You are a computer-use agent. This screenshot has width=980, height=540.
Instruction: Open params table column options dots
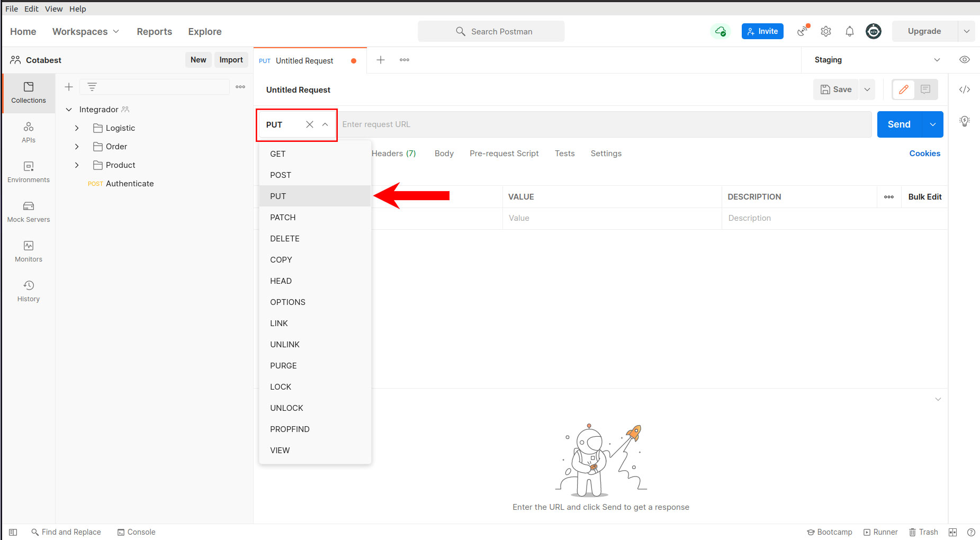point(889,197)
